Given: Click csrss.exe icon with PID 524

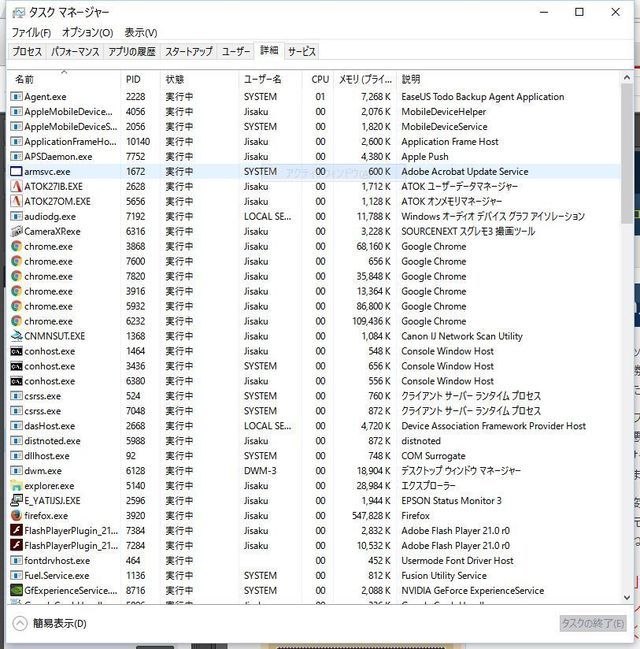Looking at the screenshot, I should pyautogui.click(x=16, y=396).
